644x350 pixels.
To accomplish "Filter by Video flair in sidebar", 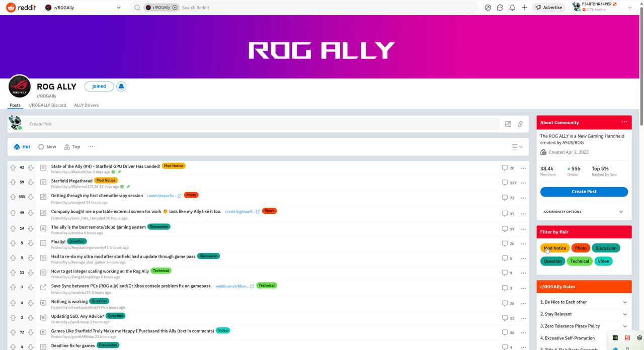I will point(603,261).
